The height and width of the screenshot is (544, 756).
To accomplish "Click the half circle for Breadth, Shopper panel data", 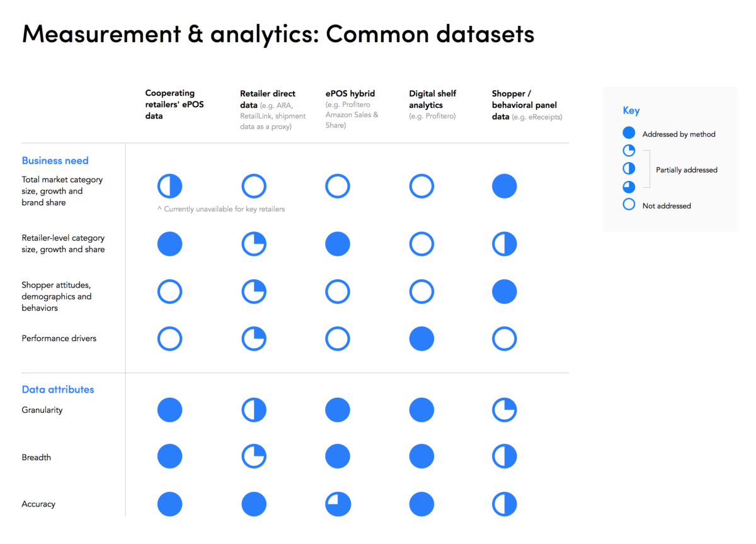I will point(504,457).
